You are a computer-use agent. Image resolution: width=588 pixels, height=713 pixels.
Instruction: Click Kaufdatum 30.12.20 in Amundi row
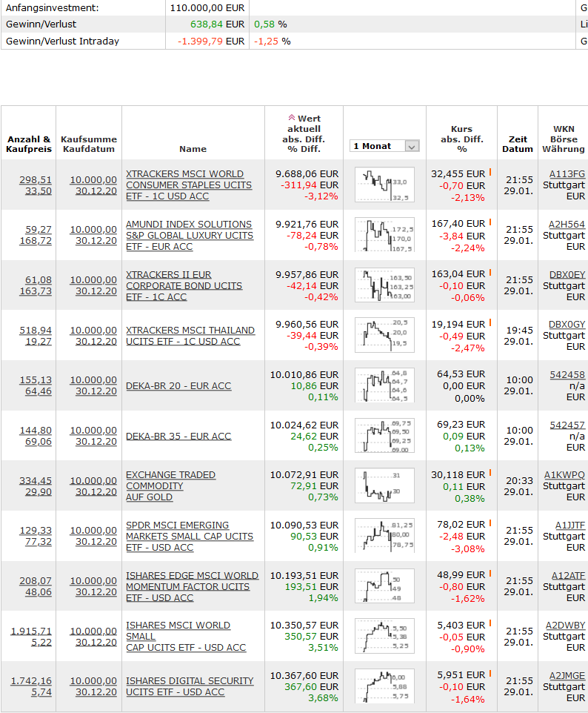[x=96, y=241]
